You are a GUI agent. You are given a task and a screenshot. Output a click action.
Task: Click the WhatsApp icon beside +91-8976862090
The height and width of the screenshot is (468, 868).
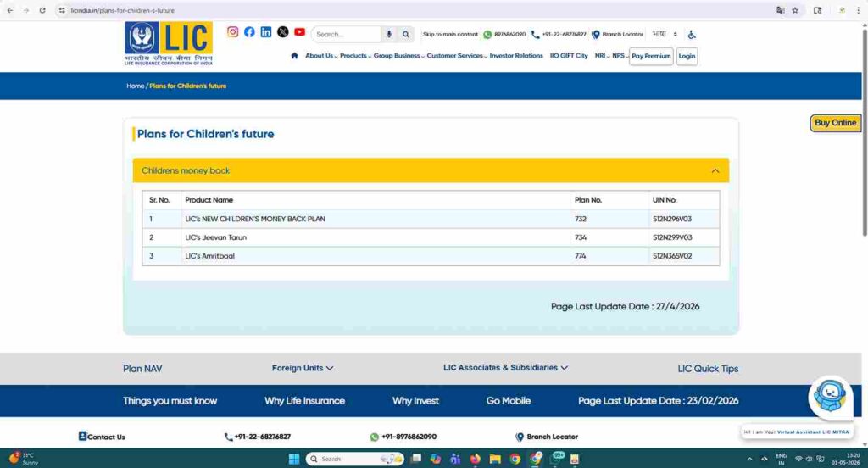[x=374, y=437]
